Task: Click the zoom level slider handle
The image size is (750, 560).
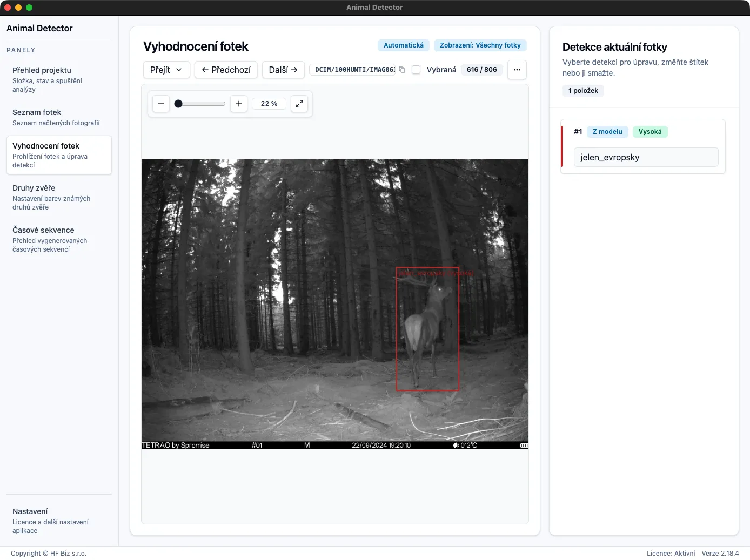Action: point(178,104)
